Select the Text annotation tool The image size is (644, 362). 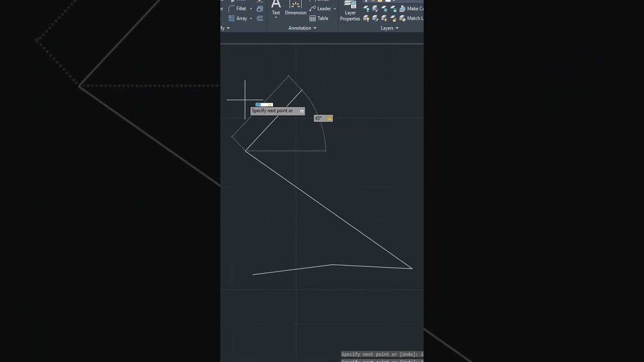point(276,8)
